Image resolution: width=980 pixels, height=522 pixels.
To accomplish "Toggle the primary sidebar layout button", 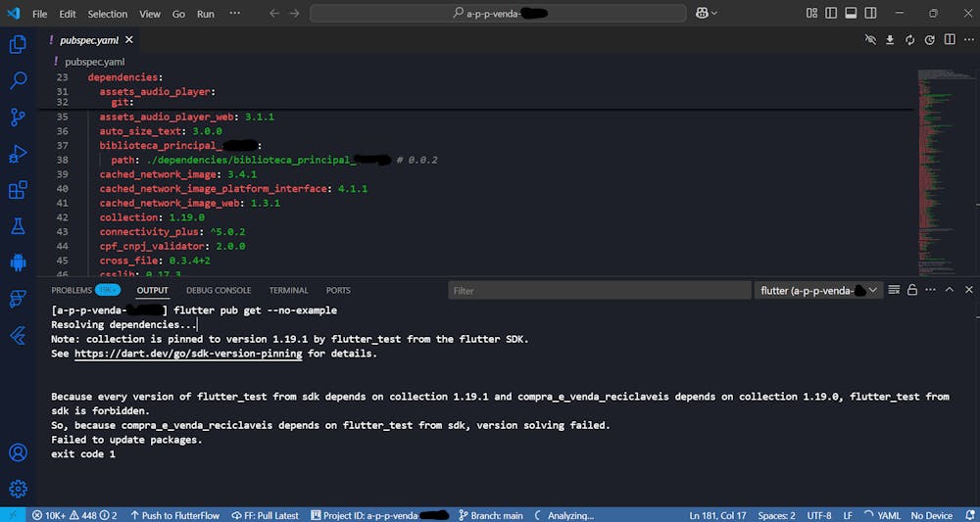I will (831, 14).
